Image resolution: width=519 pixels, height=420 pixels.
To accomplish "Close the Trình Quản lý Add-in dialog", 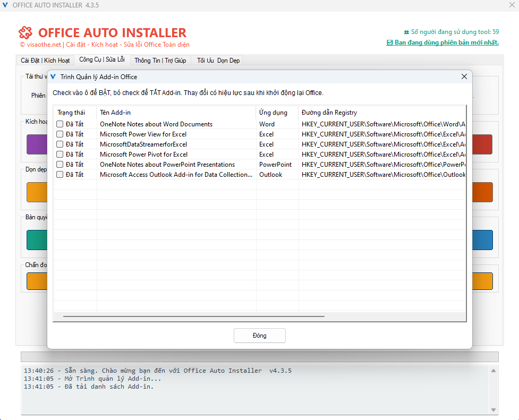I will [x=464, y=77].
